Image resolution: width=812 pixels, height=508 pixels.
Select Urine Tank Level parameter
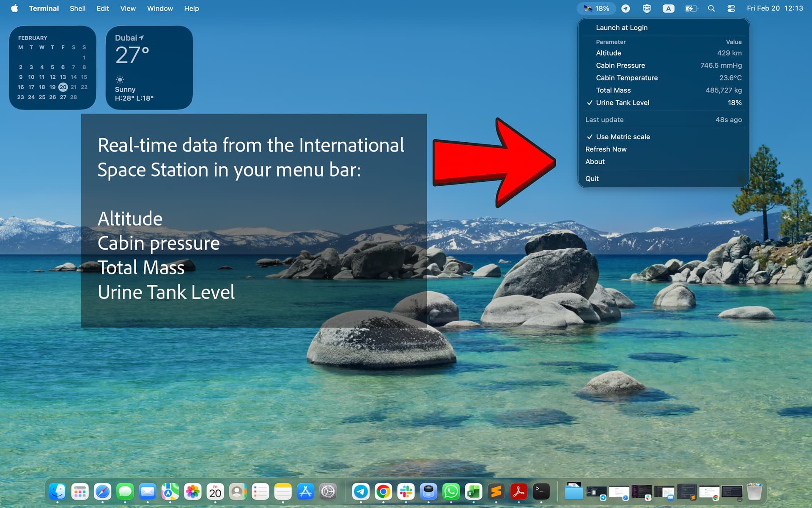[x=623, y=103]
